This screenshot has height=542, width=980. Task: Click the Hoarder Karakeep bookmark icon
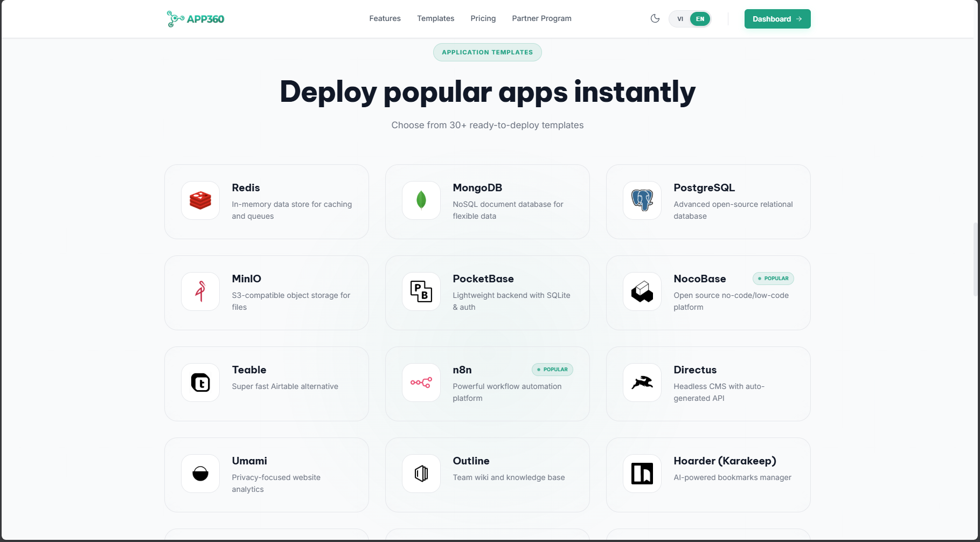pos(642,474)
